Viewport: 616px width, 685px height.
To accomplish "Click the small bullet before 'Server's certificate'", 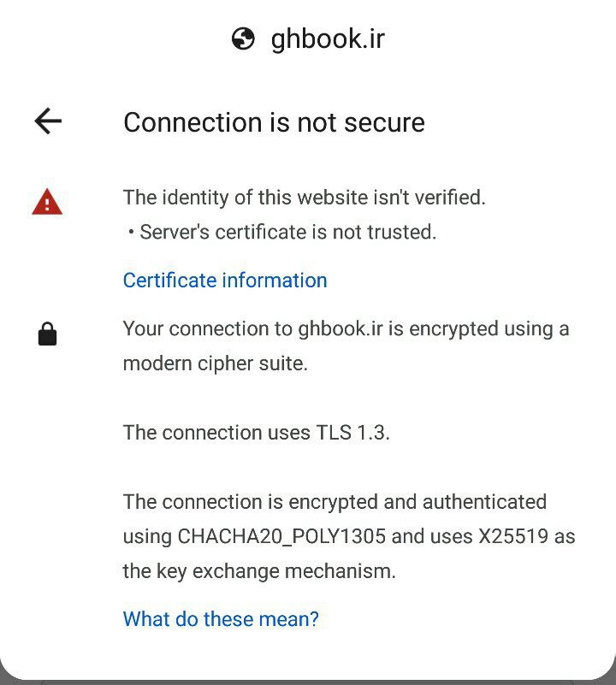I will pos(131,232).
